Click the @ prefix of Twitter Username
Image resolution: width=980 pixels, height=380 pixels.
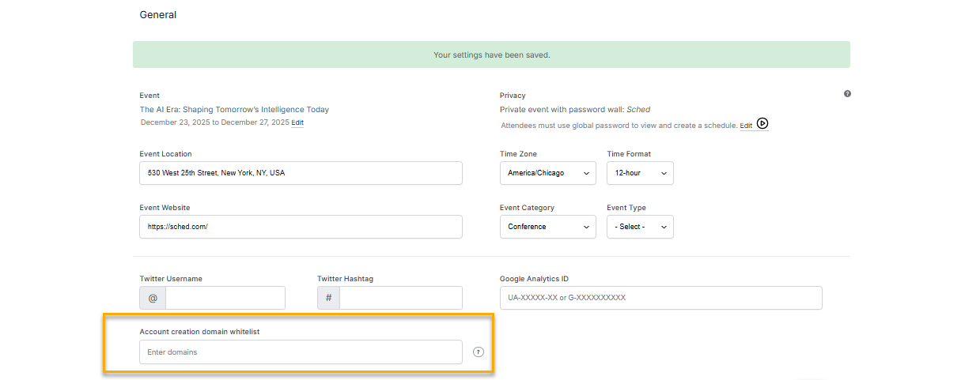(153, 298)
